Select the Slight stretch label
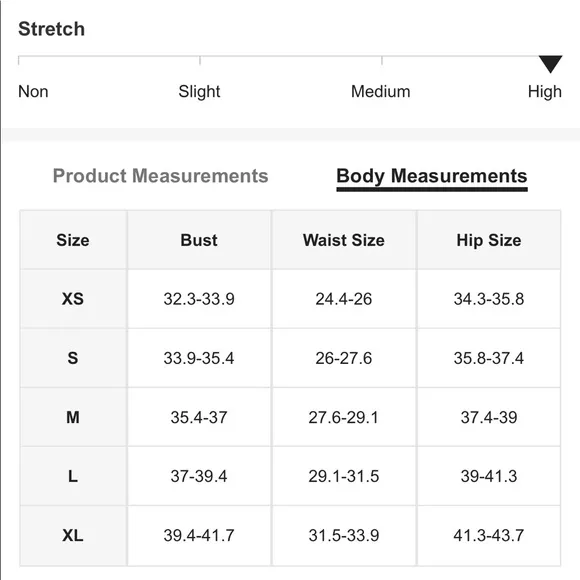The width and height of the screenshot is (580, 580). click(199, 92)
